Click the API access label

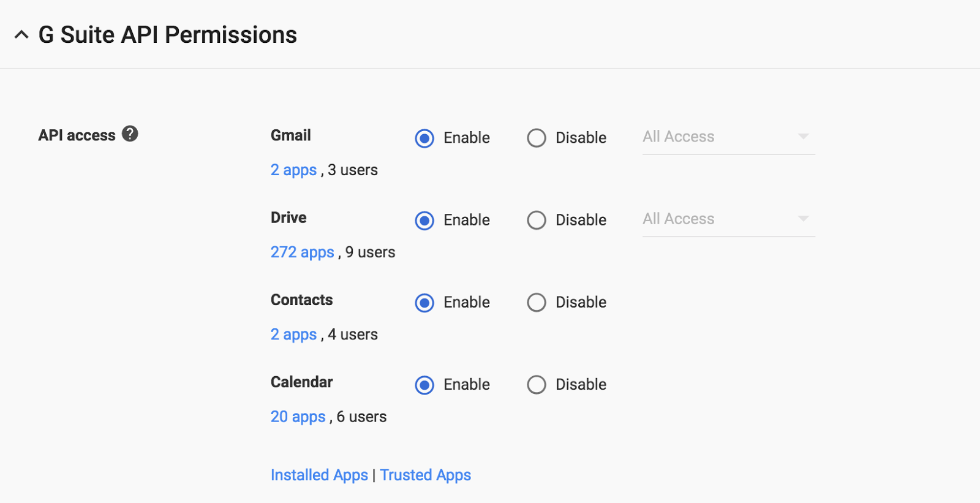(77, 135)
